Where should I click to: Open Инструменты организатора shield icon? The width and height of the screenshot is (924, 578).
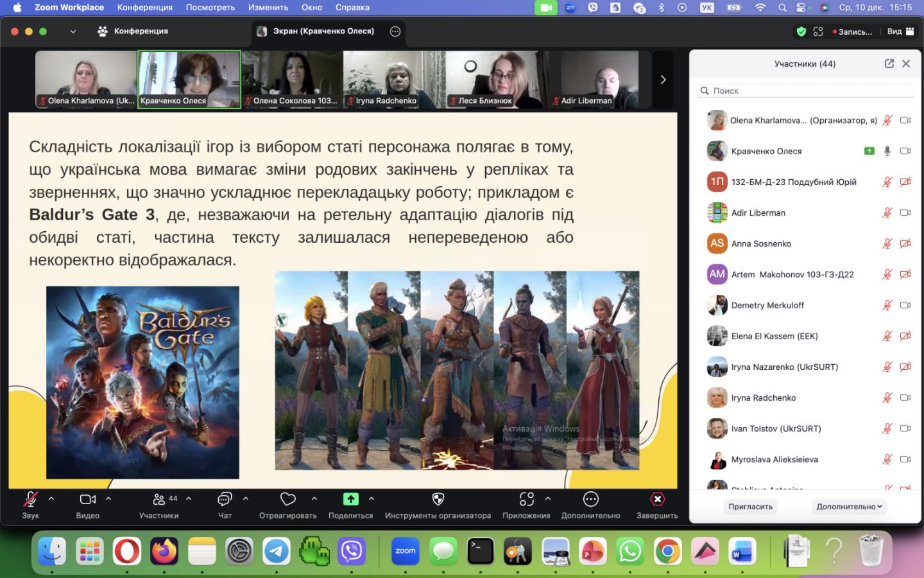pos(438,500)
